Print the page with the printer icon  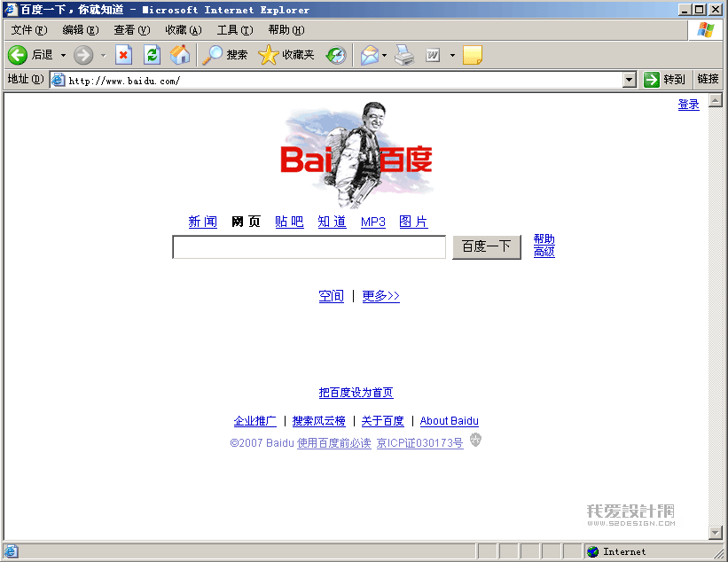point(404,55)
